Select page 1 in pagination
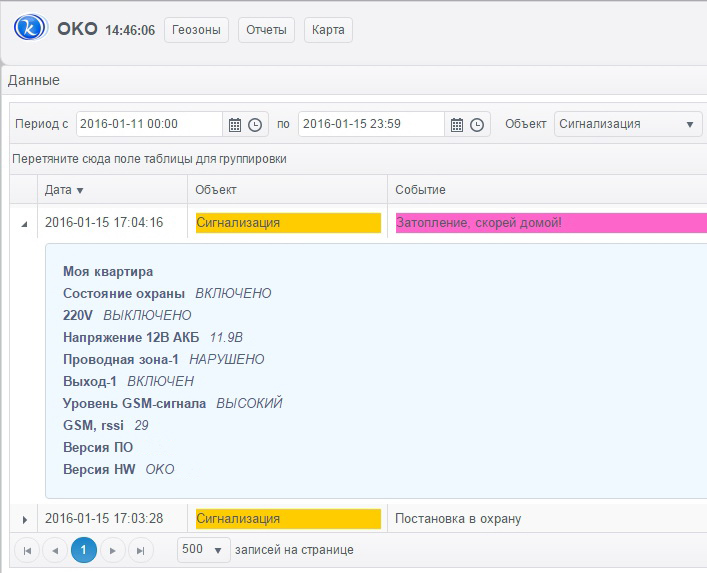The image size is (707, 573). [84, 550]
